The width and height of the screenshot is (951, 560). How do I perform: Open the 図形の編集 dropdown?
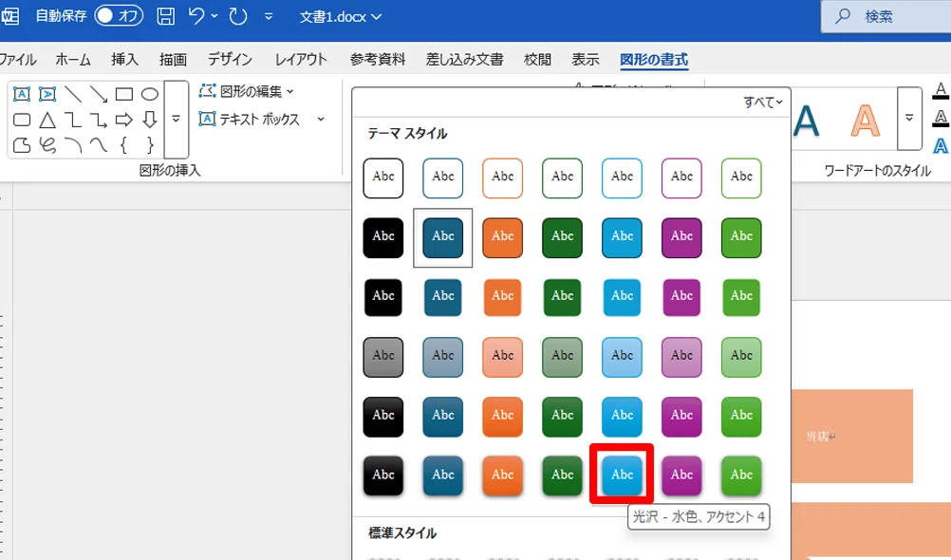click(x=247, y=92)
